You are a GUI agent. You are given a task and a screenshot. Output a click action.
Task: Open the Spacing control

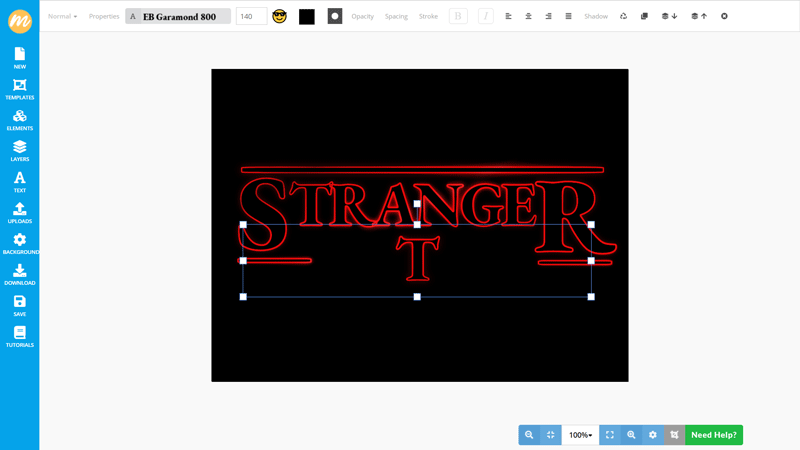[x=396, y=16]
